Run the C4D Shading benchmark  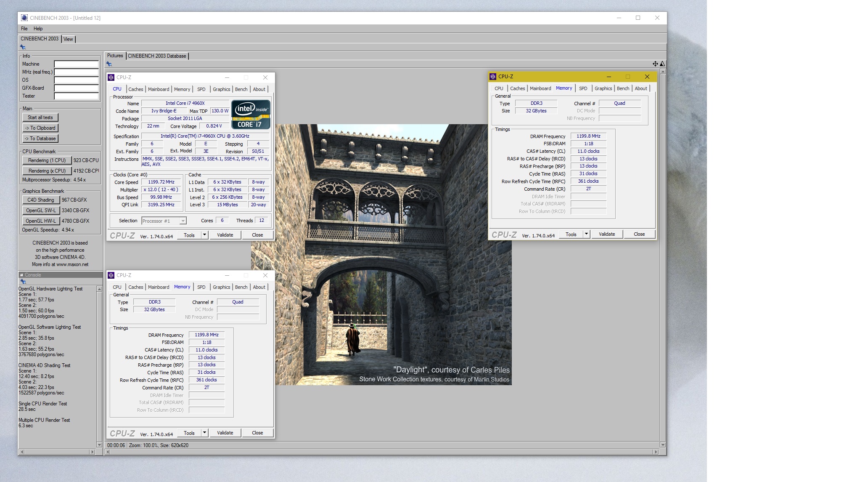41,200
